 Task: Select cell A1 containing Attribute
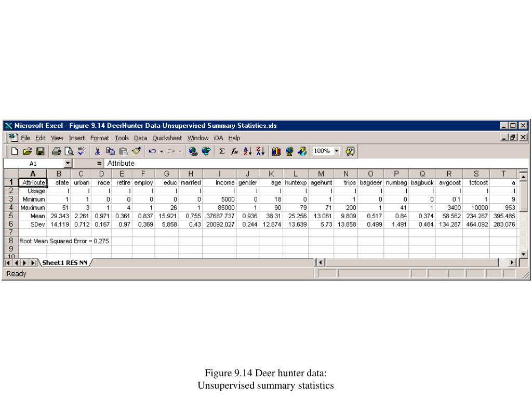click(33, 182)
